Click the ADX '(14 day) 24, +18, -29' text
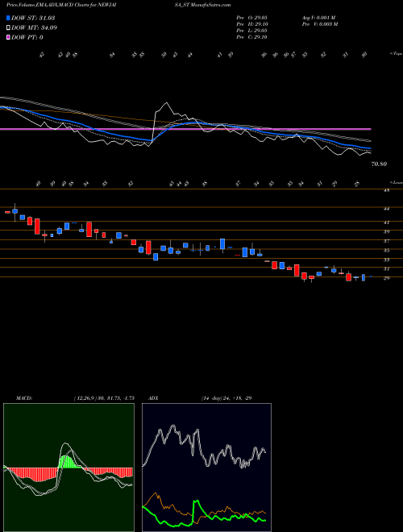Viewport: 403px width, 532px height. (x=226, y=398)
